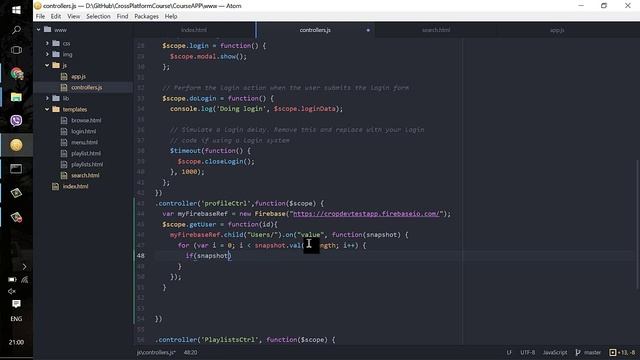
Task: Click the master git branch indicator
Action: tap(588, 352)
